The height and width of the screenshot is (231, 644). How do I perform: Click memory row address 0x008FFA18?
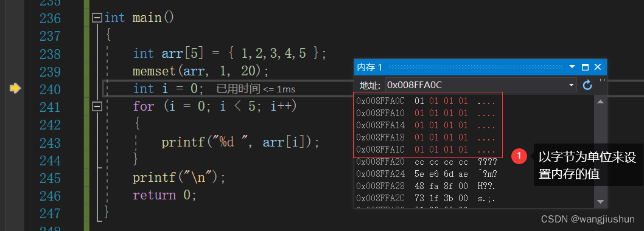pos(380,137)
